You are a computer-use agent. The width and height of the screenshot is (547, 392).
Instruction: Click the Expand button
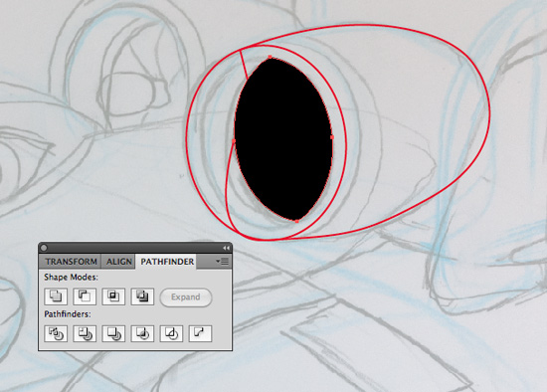[x=186, y=297]
